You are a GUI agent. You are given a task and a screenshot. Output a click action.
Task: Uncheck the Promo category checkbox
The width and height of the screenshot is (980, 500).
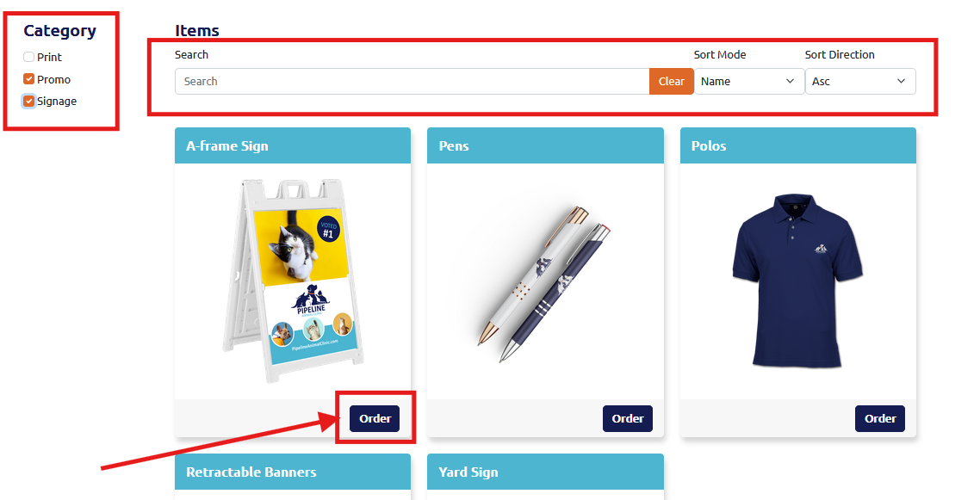[x=29, y=79]
